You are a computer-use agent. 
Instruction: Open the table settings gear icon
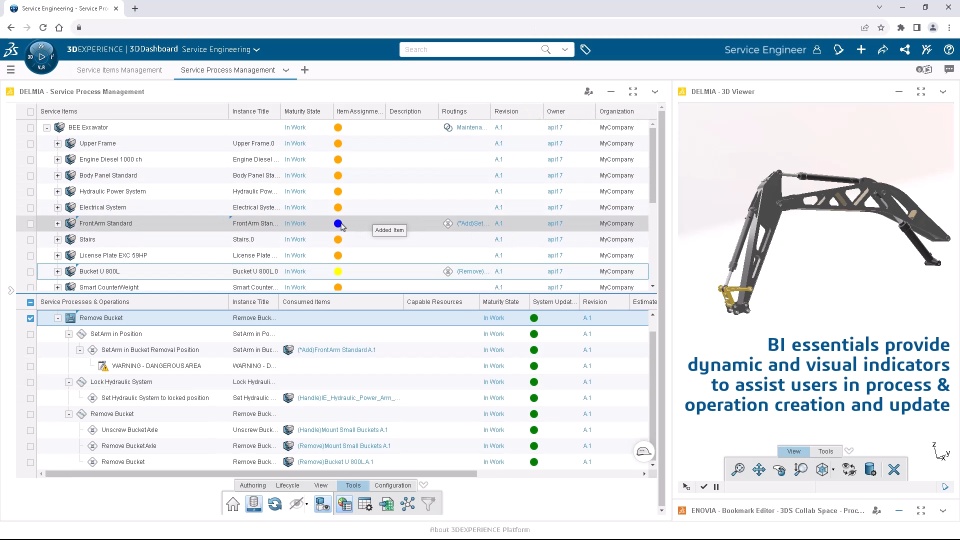click(x=366, y=504)
